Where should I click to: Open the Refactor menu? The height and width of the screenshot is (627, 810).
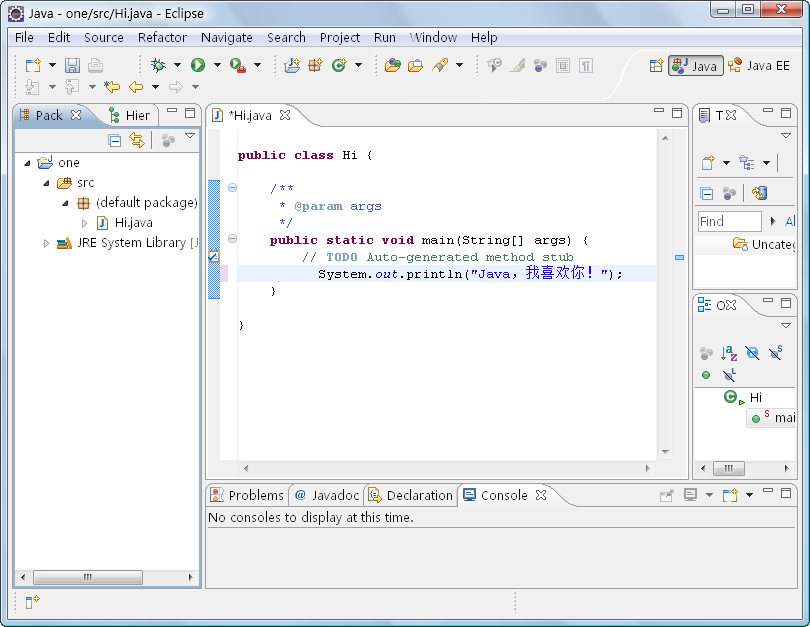(x=162, y=37)
